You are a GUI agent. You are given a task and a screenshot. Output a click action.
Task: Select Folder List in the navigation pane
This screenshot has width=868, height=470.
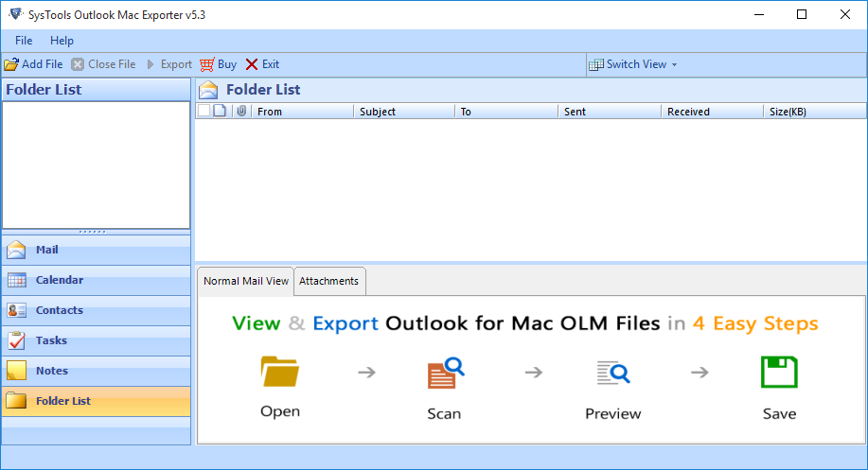pos(97,401)
